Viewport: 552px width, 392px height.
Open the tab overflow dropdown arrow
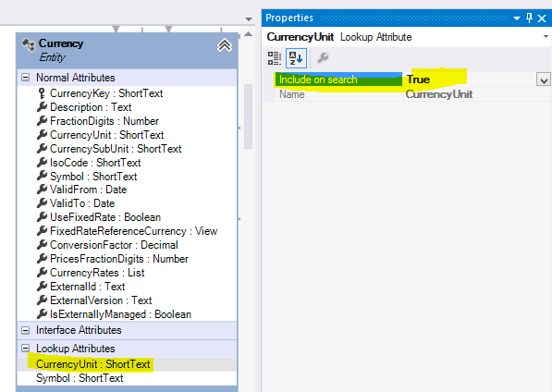[249, 19]
